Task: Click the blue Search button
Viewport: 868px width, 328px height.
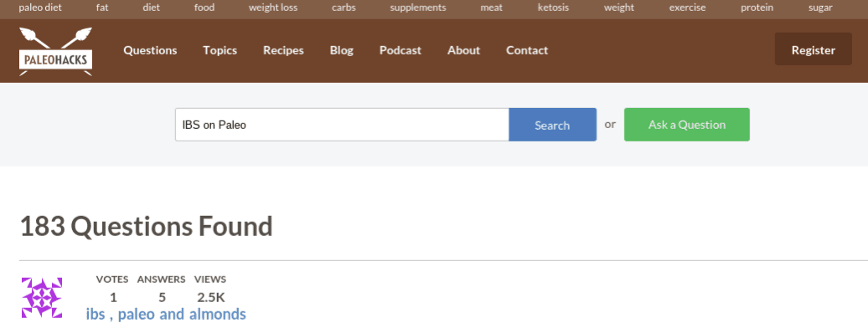Action: tap(552, 125)
